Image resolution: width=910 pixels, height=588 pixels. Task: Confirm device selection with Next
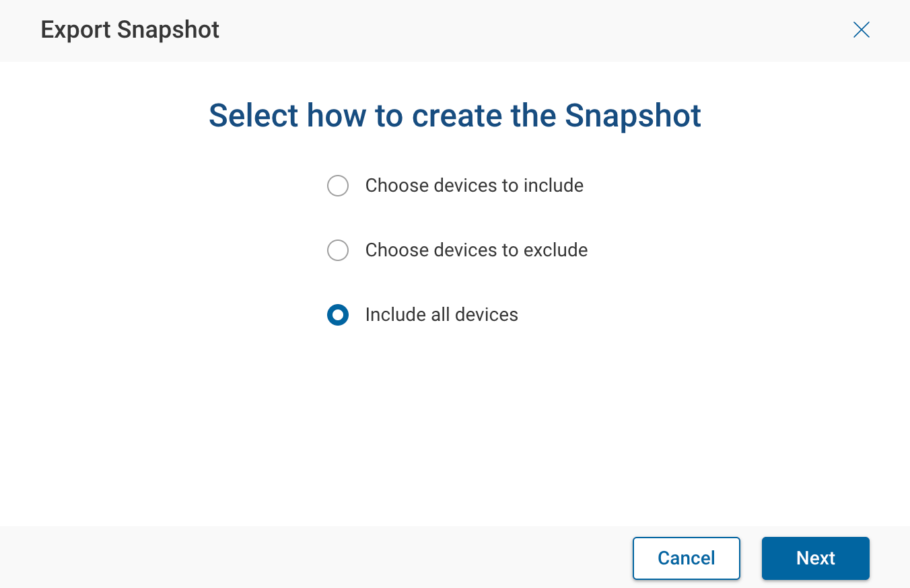[x=815, y=558]
